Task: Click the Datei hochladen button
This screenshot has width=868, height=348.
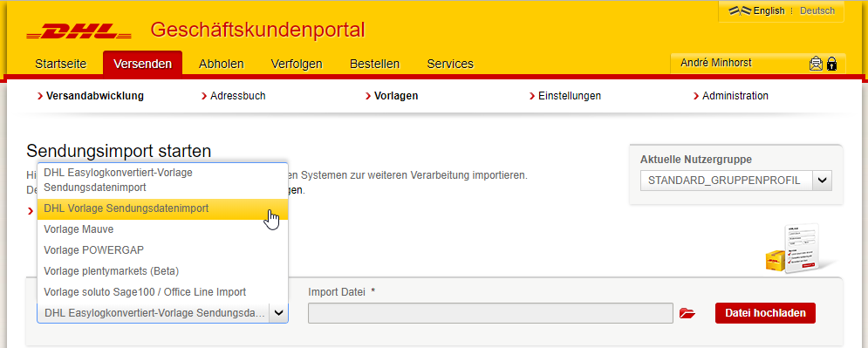Action: pos(765,313)
